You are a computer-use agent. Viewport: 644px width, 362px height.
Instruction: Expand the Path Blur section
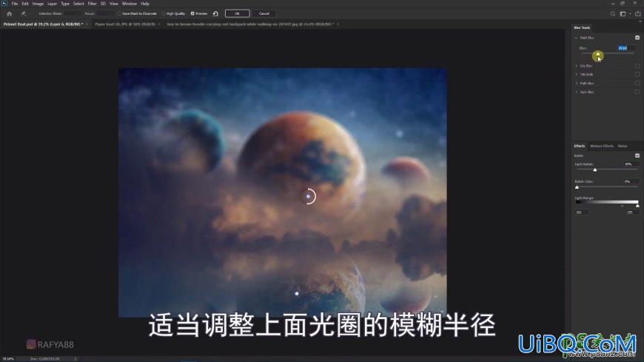[576, 83]
